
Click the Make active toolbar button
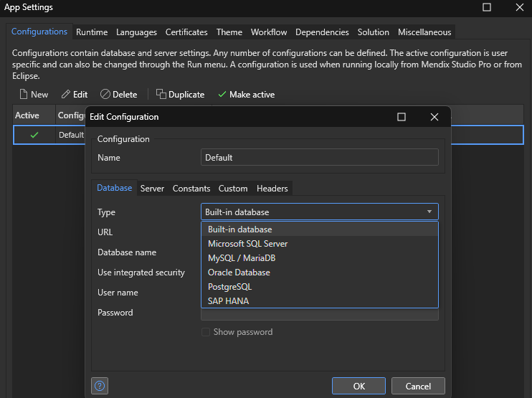click(x=247, y=95)
